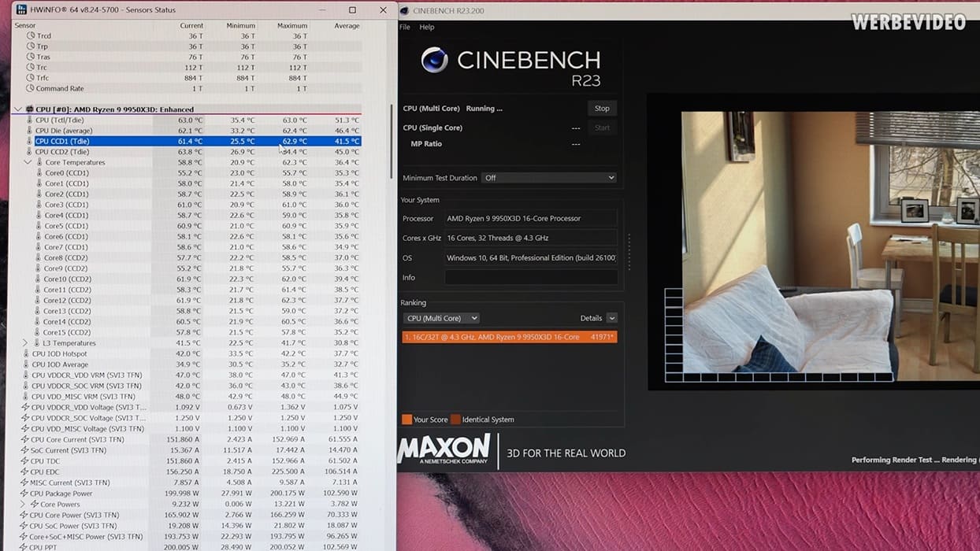
Task: Select the orange 16C/32T ranking entry
Action: coord(509,337)
